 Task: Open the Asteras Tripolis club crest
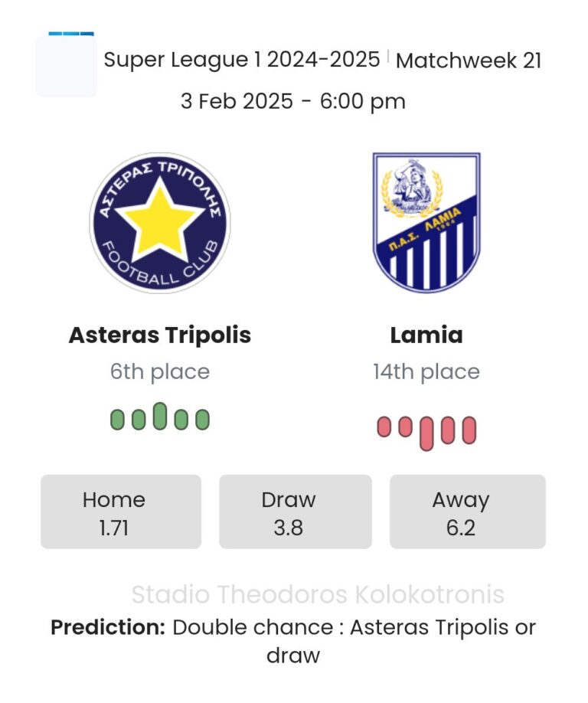pos(159,222)
